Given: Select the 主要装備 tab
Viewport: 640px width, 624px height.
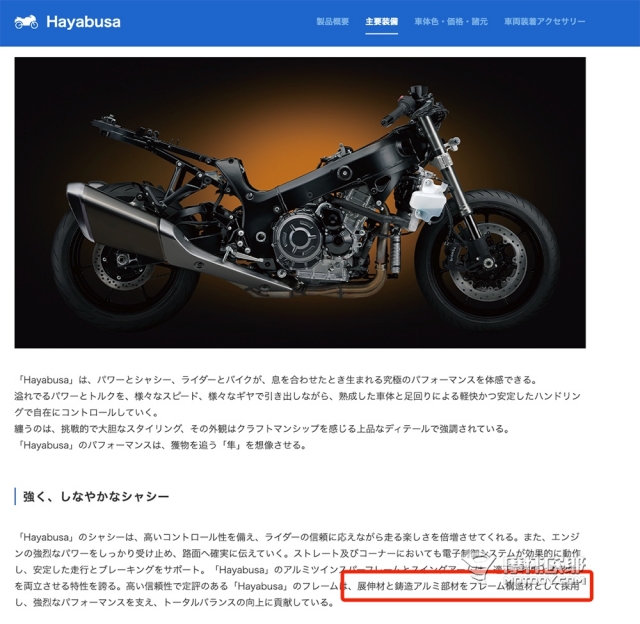Looking at the screenshot, I should pos(382,22).
